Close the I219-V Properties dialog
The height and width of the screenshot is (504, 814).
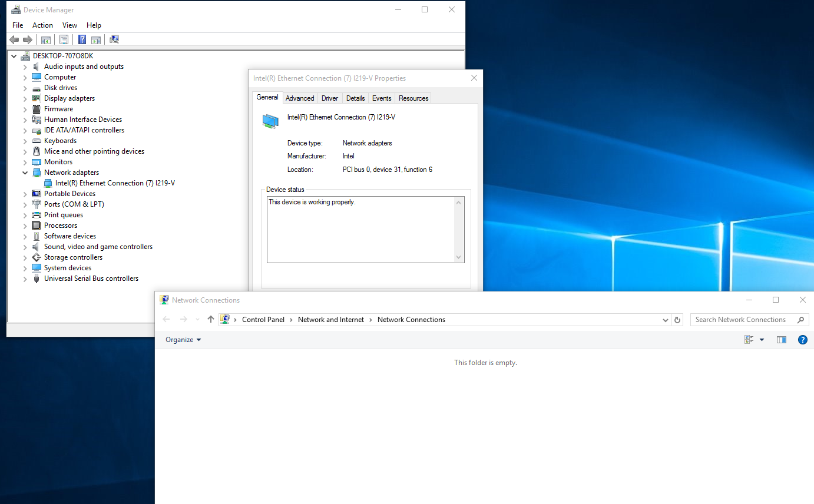coord(474,78)
